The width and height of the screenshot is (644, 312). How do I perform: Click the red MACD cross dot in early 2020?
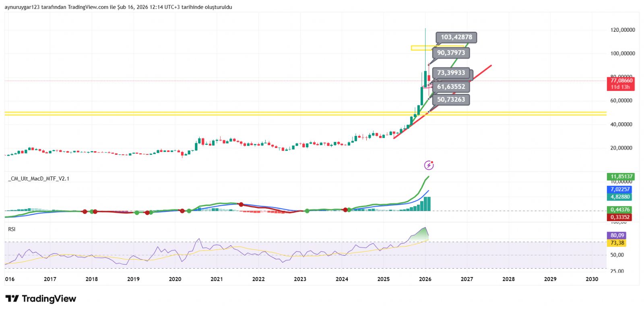click(x=182, y=211)
